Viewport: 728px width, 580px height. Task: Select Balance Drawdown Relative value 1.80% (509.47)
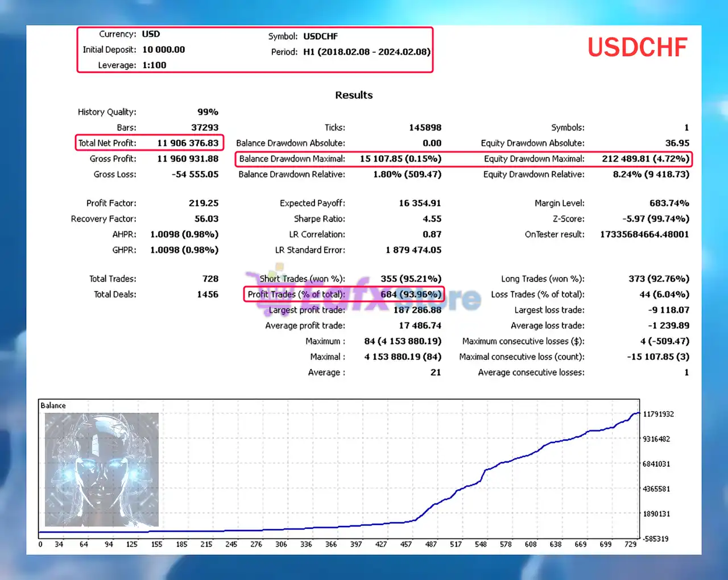pos(407,175)
